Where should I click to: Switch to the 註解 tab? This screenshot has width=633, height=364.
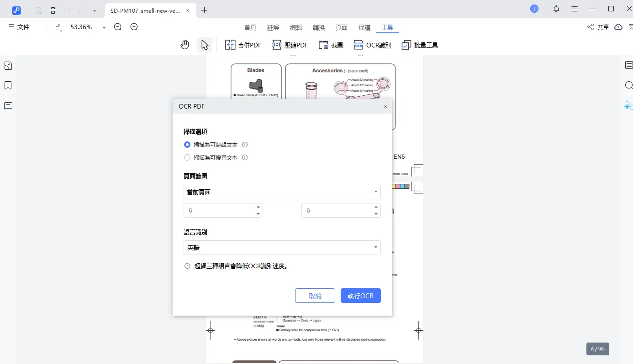coord(273,27)
